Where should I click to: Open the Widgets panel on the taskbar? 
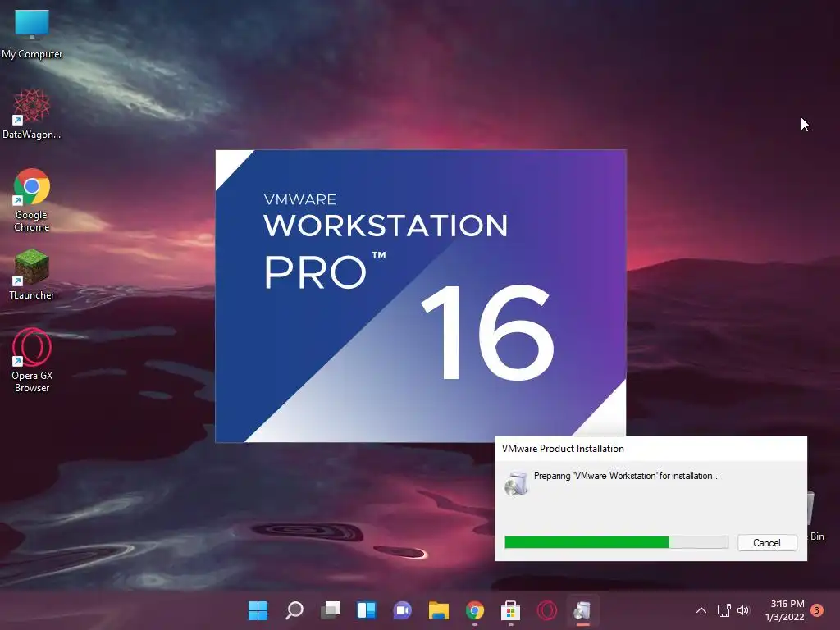click(x=367, y=610)
